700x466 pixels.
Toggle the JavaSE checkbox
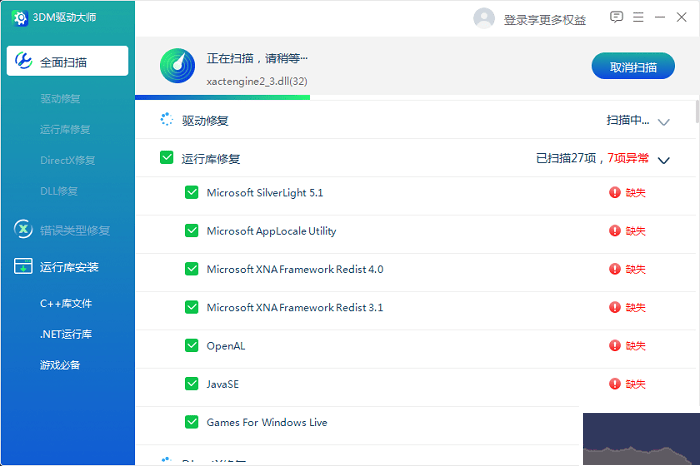tap(192, 384)
